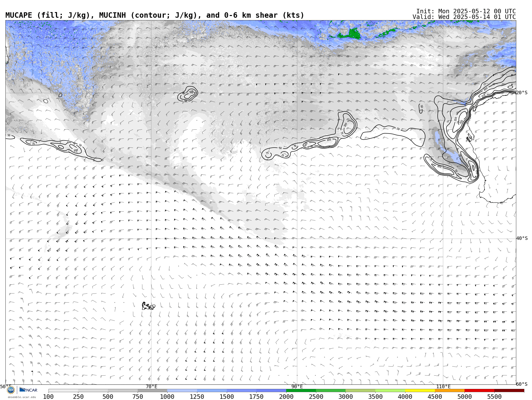Image resolution: width=532 pixels, height=400 pixels.
Task: Click the MUCINH contour closed loop near 75°E 20°S
Action: tap(188, 94)
